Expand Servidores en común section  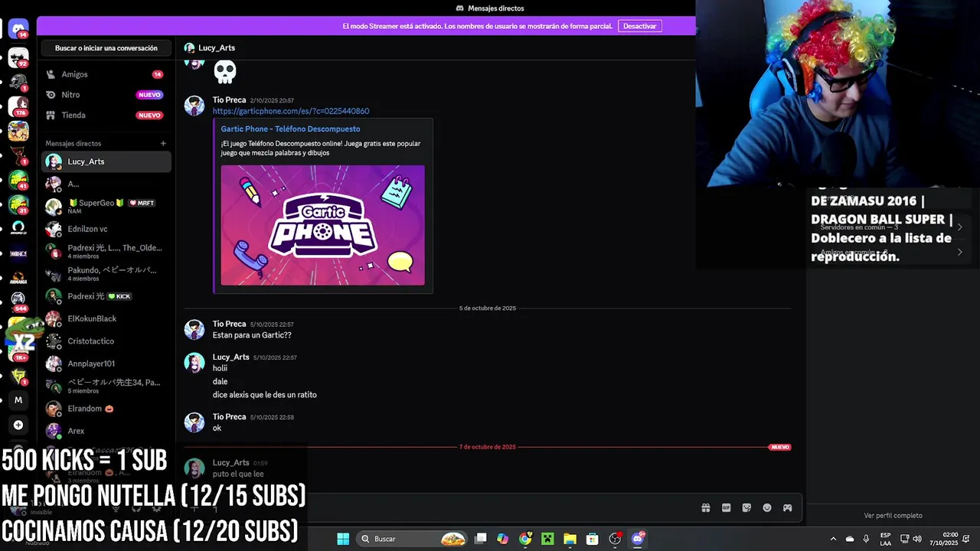coord(892,227)
